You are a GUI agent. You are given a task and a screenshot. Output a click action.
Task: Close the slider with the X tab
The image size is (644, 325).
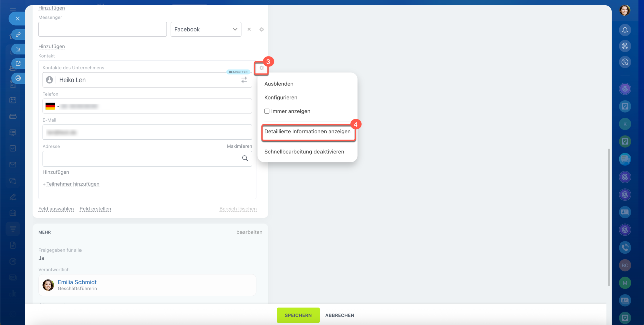pyautogui.click(x=17, y=18)
